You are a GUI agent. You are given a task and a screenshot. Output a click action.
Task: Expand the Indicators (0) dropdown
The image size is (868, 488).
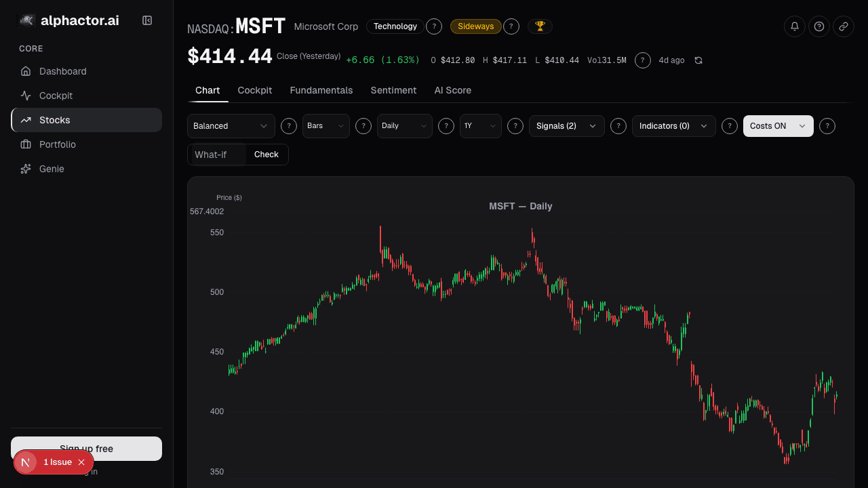pos(674,126)
